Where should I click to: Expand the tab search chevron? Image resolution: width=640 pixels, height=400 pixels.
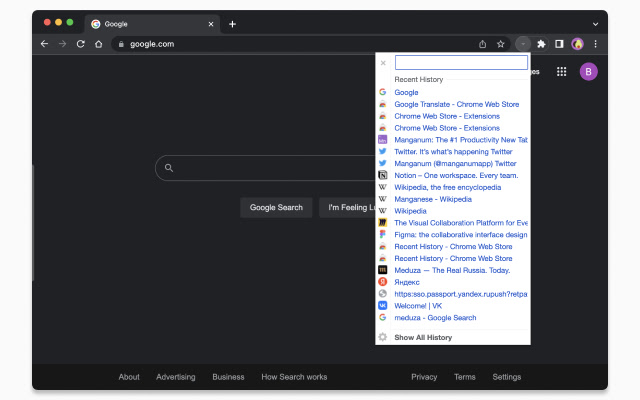point(596,24)
